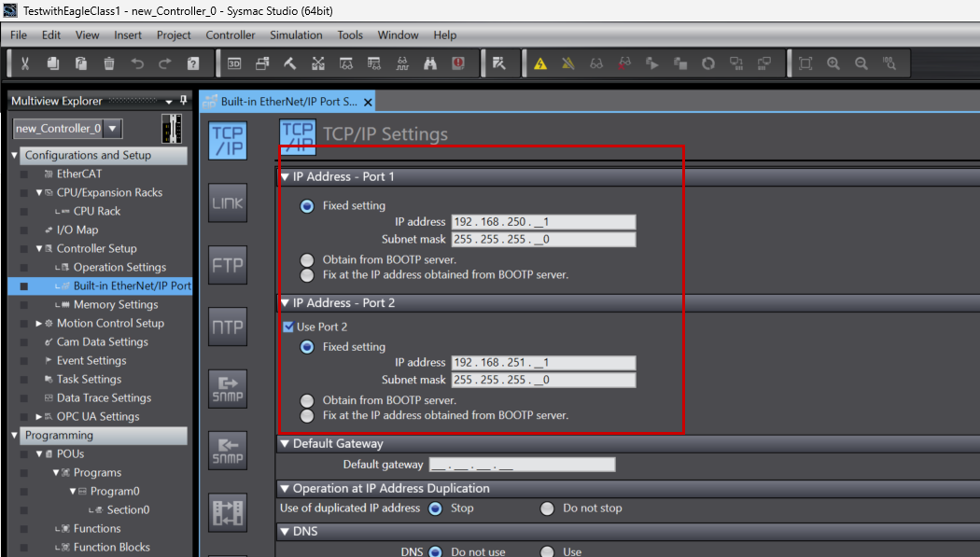The height and width of the screenshot is (557, 980).
Task: Click the Go Offline crossed lightning icon
Action: point(568,63)
